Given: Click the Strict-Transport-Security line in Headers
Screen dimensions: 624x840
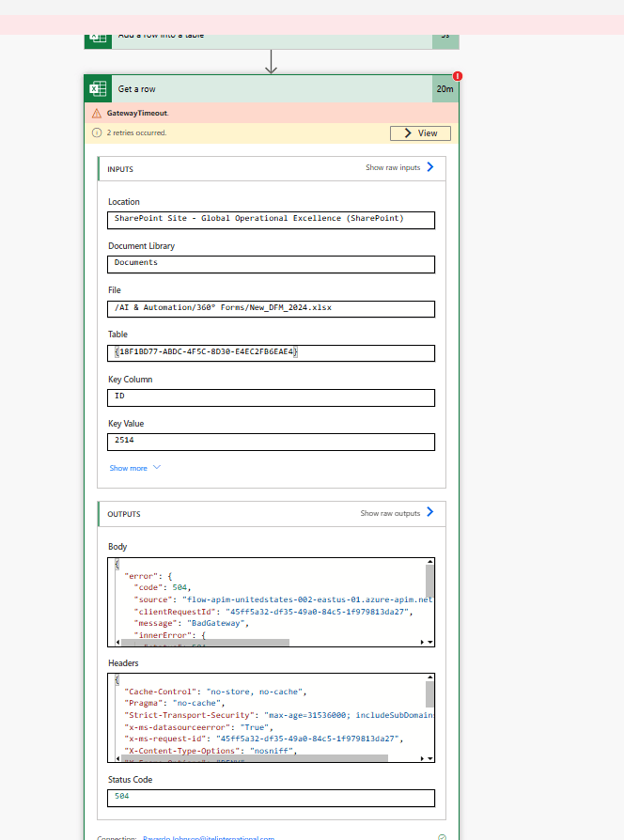Looking at the screenshot, I should [278, 715].
